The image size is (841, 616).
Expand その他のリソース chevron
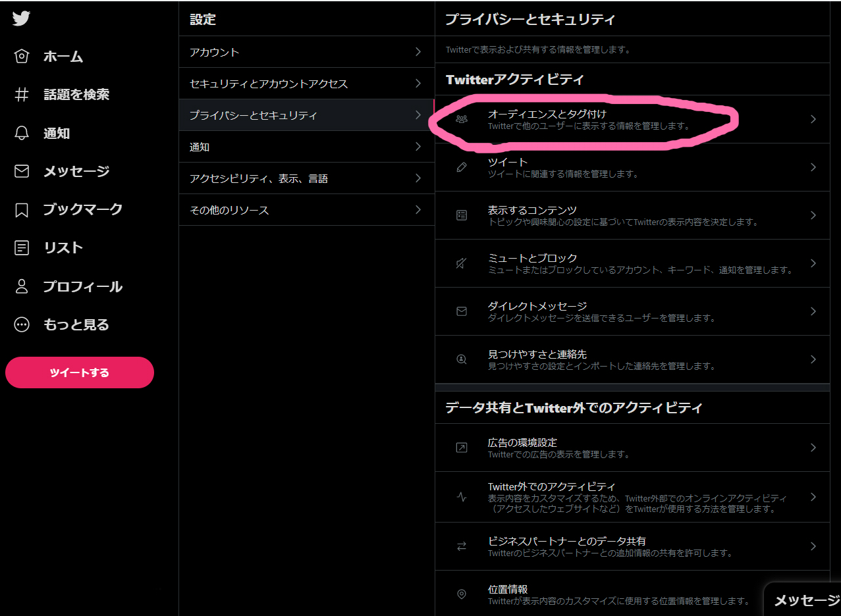[x=418, y=210]
